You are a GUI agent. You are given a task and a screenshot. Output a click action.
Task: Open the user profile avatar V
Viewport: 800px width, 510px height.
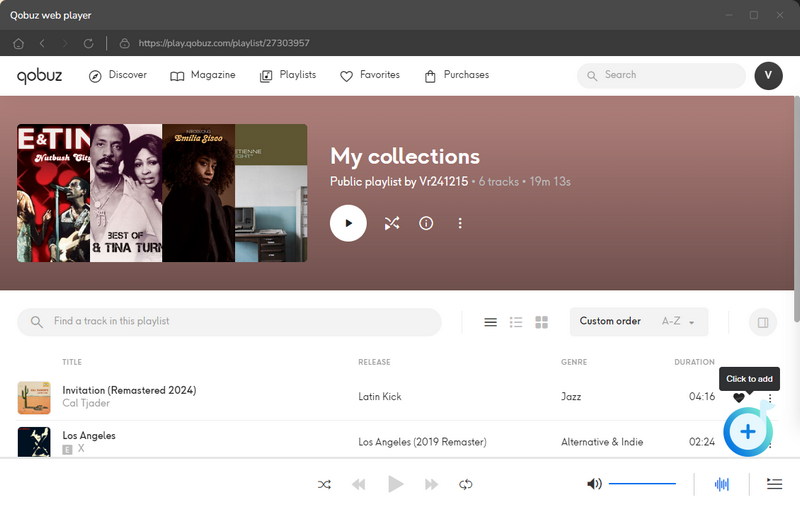tap(768, 75)
